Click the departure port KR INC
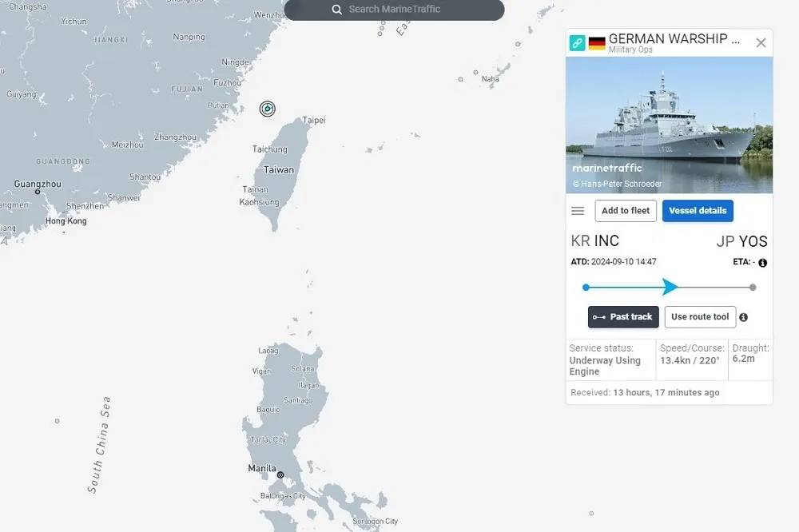 click(595, 241)
